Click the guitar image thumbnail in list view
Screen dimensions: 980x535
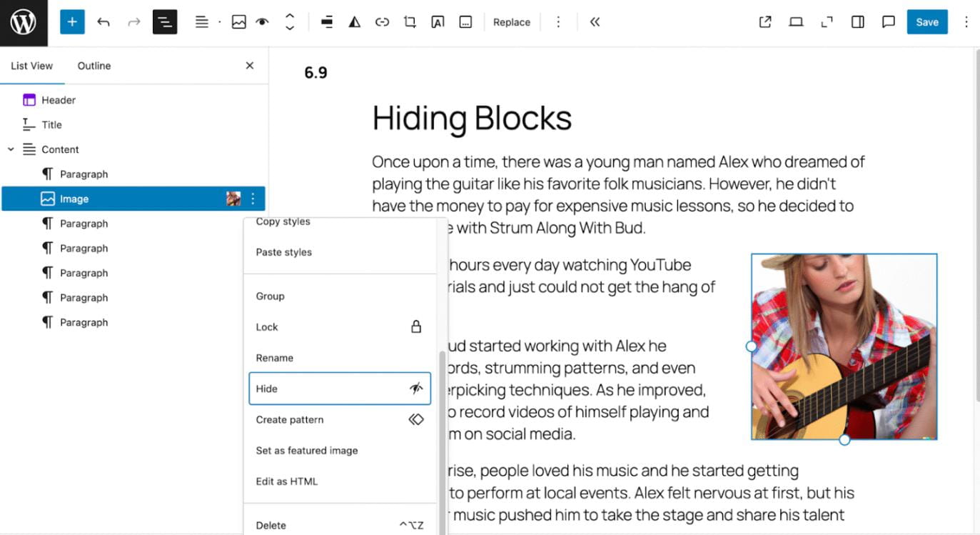pos(233,199)
